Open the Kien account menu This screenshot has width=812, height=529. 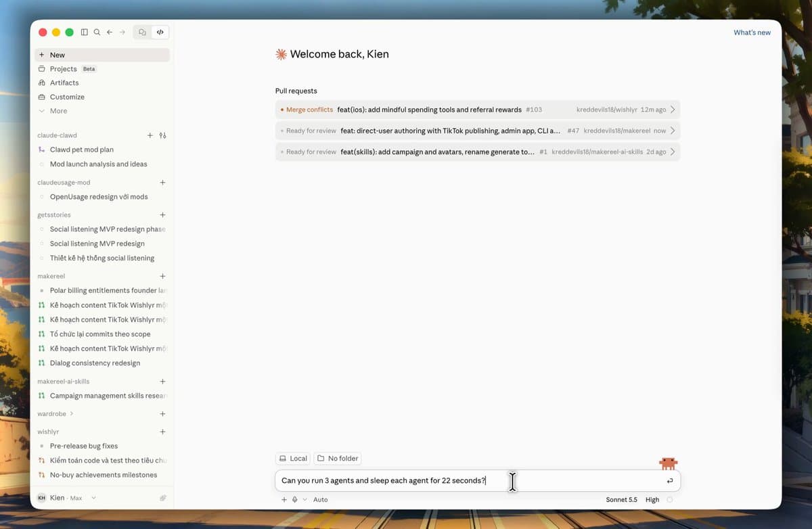[x=66, y=498]
